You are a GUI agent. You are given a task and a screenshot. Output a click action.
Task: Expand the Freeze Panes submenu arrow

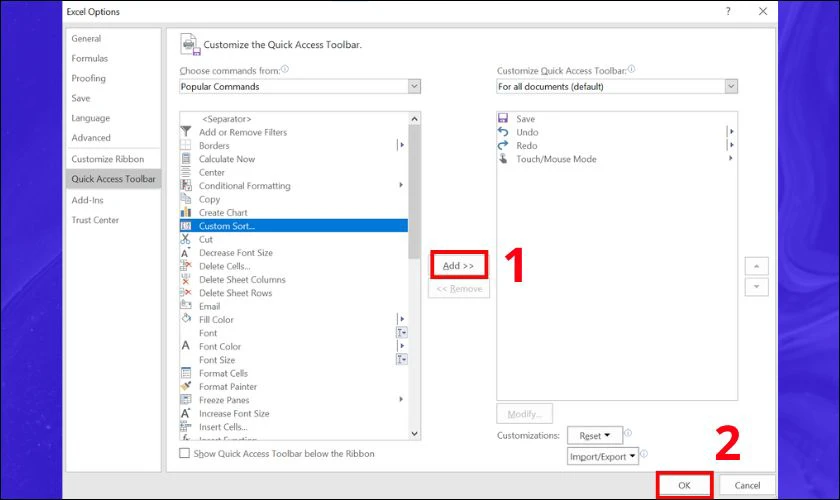point(401,399)
